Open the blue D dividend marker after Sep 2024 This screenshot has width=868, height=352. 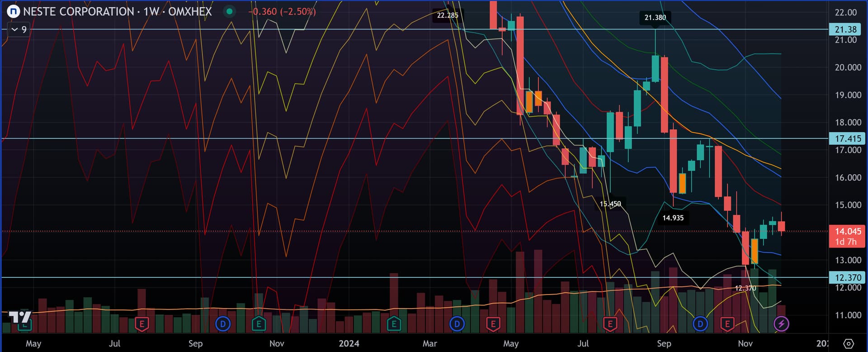tap(700, 324)
